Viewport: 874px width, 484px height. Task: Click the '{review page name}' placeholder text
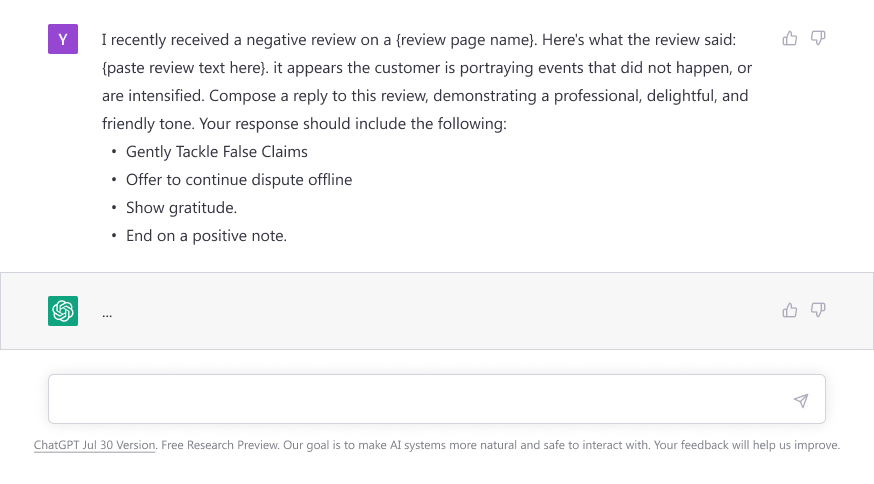pyautogui.click(x=466, y=40)
